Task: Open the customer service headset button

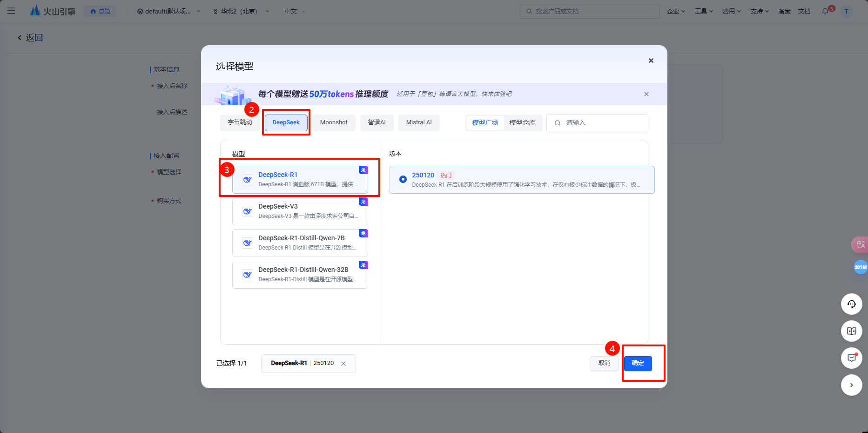Action: [852, 304]
